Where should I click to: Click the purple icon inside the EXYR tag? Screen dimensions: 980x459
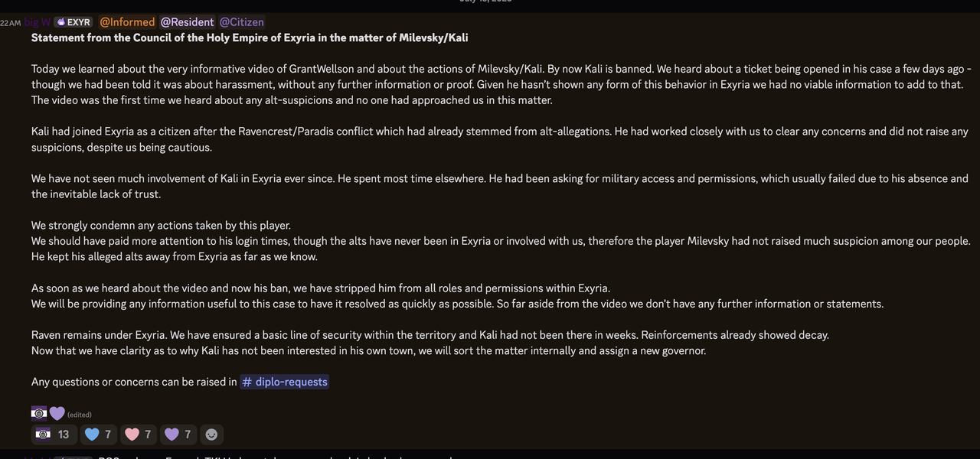point(61,22)
